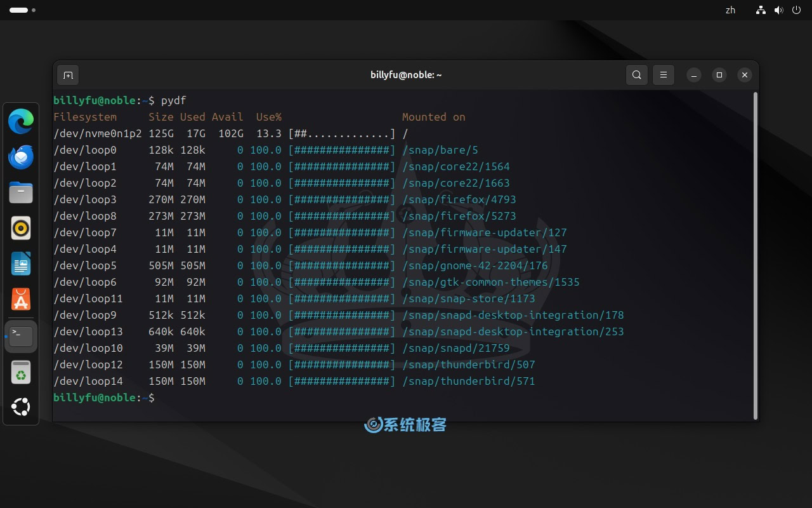Click the /snap/firefox/5273 mount path
812x508 pixels.
point(459,216)
